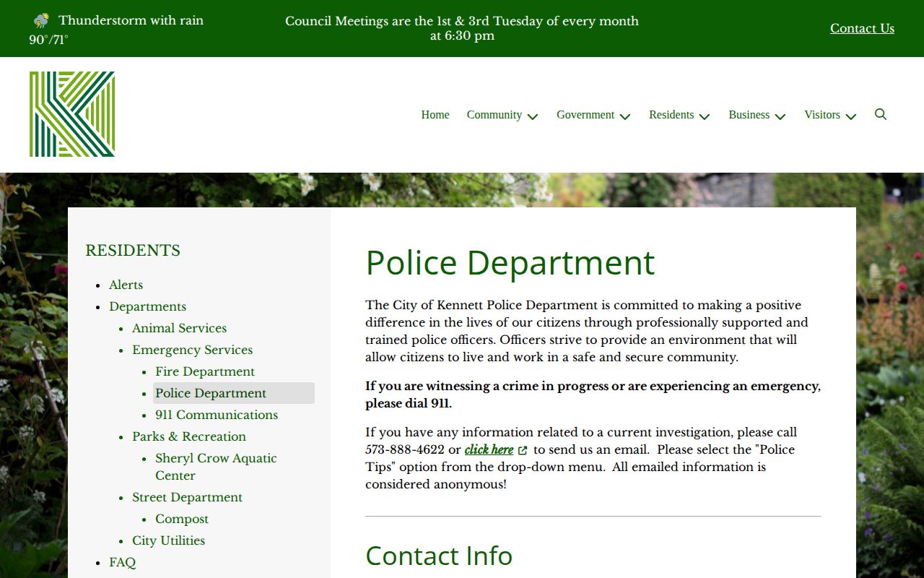
Task: Click the thunderstorm weather icon
Action: 41,20
